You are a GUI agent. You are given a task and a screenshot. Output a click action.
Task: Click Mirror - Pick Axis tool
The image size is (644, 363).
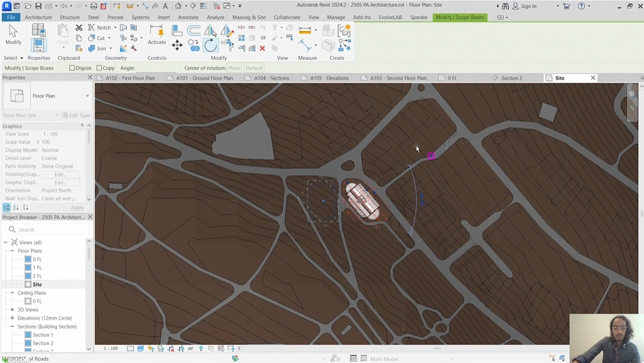pyautogui.click(x=210, y=30)
